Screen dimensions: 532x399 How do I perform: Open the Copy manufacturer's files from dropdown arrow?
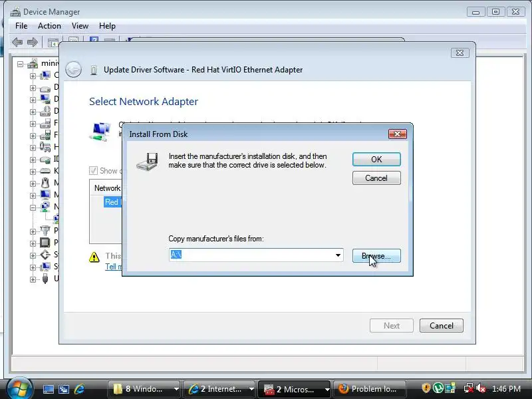click(x=338, y=255)
